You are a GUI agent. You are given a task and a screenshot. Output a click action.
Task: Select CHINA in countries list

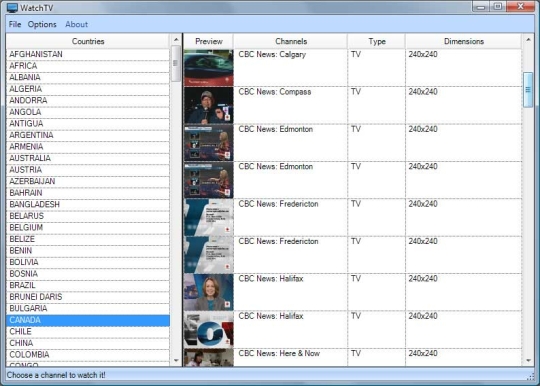(88, 343)
